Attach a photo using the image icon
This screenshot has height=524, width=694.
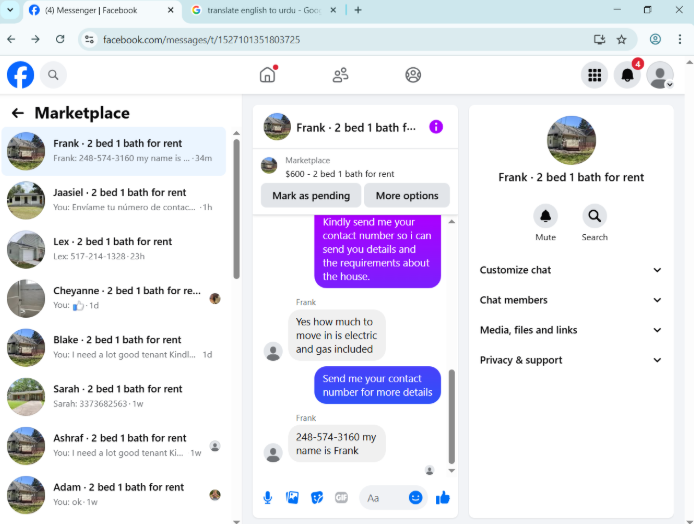coord(292,498)
